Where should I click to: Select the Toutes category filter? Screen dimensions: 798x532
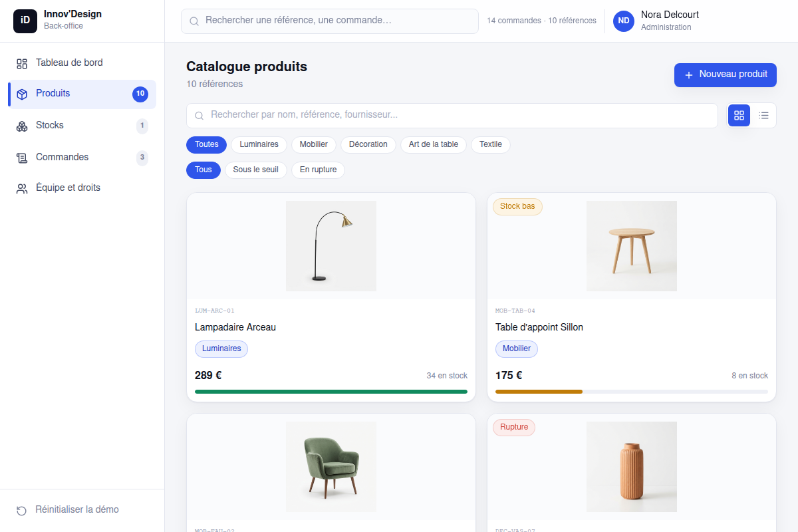[207, 144]
